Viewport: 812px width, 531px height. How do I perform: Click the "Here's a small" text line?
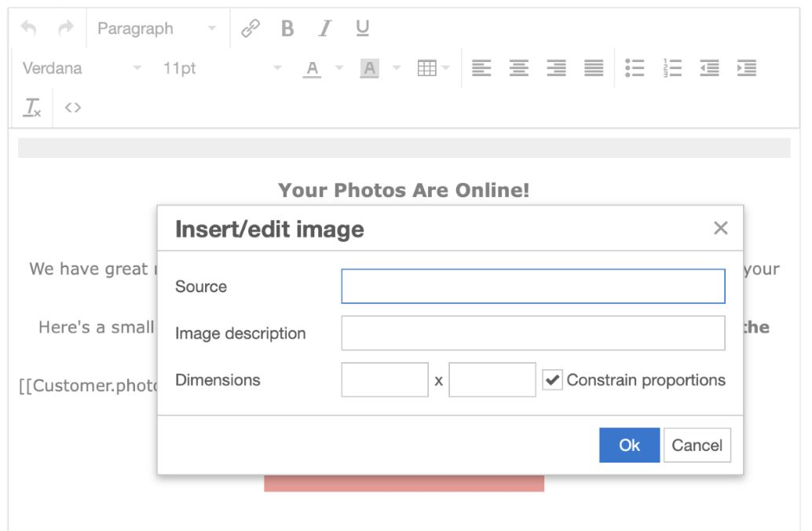coord(97,328)
